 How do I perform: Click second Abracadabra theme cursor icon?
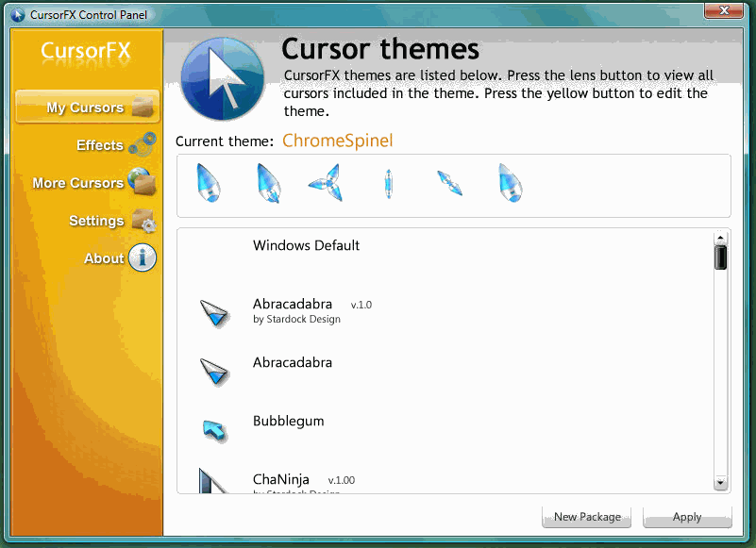(214, 372)
